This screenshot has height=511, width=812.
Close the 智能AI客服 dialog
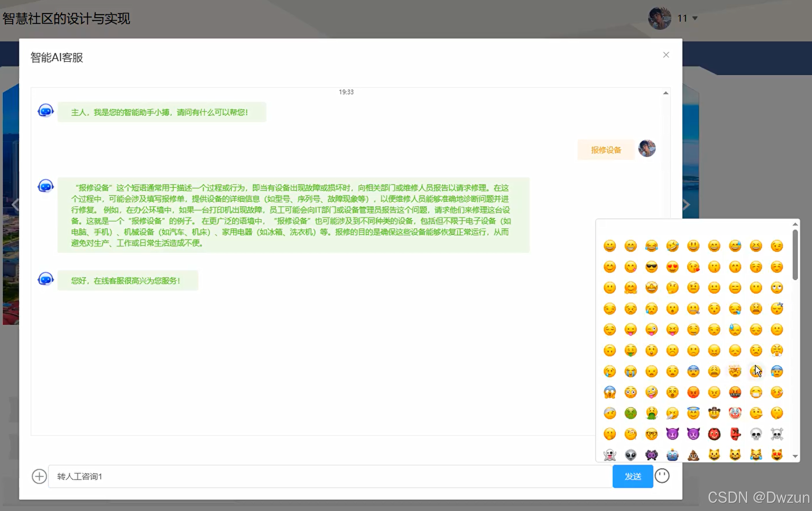pyautogui.click(x=666, y=55)
